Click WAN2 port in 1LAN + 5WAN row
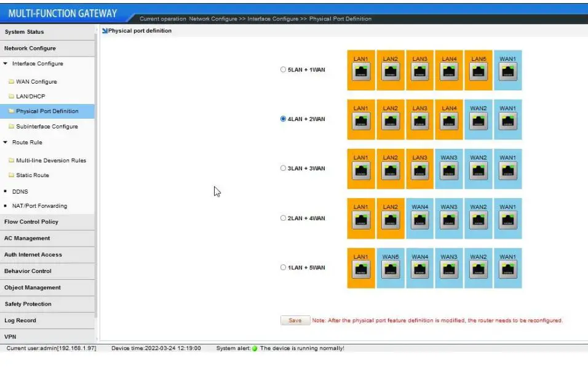The width and height of the screenshot is (588, 369). point(479,268)
